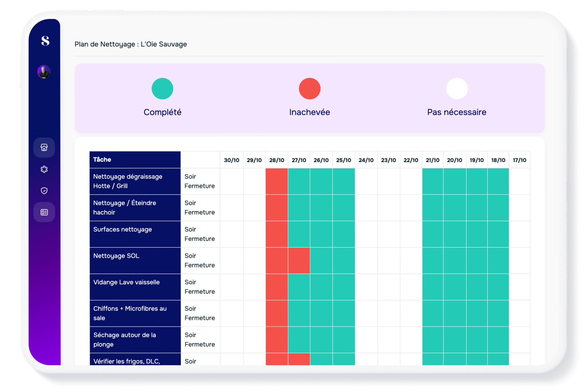Screen dimensions: 588x392
Task: Click the green Complété legend circle
Action: 162,89
